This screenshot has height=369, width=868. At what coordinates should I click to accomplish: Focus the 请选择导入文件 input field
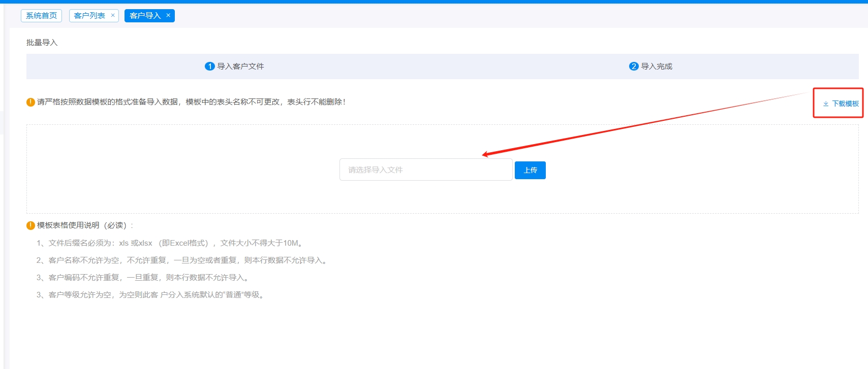(425, 170)
